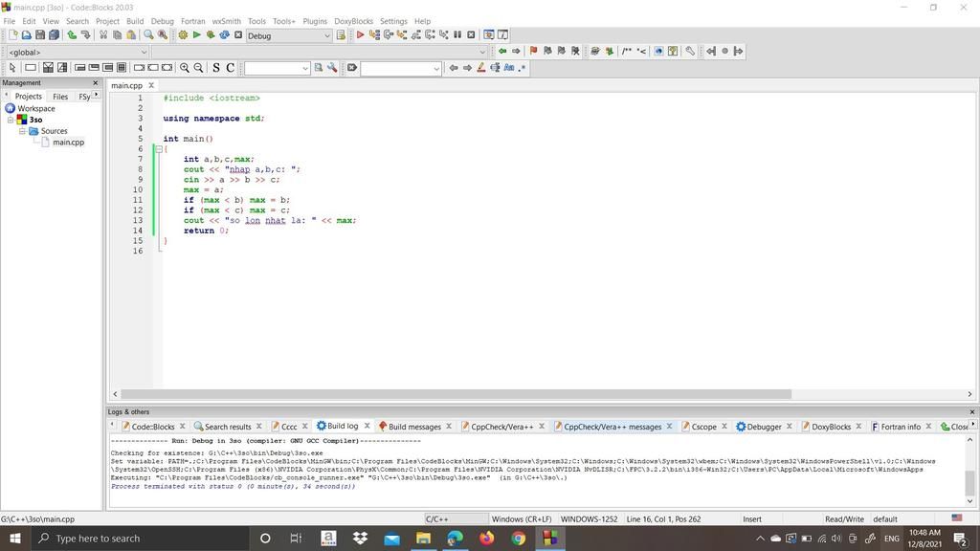Pause the debugger with the break icon

tap(457, 35)
